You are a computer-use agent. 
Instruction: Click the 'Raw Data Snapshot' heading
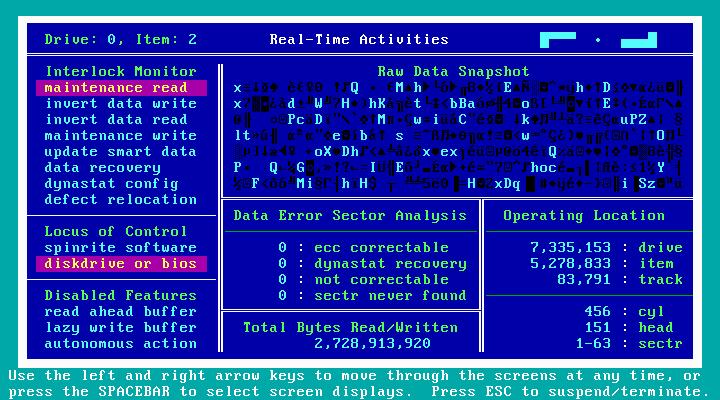coord(454,72)
